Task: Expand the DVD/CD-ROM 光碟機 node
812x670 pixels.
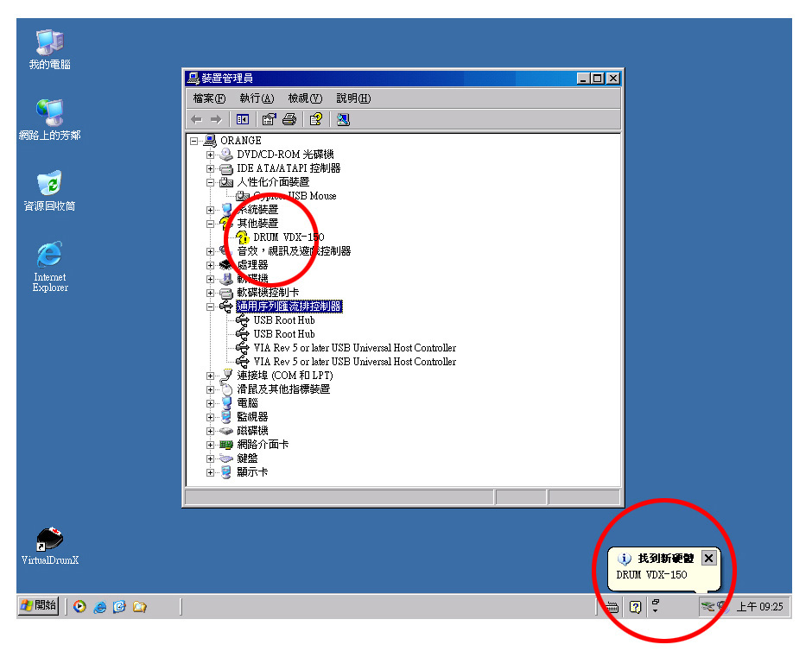Action: coord(210,155)
